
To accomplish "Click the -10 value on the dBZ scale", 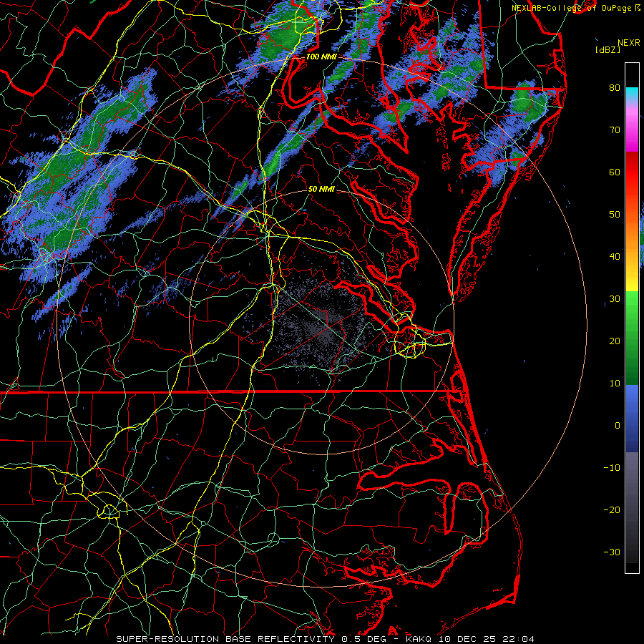I will pyautogui.click(x=612, y=467).
